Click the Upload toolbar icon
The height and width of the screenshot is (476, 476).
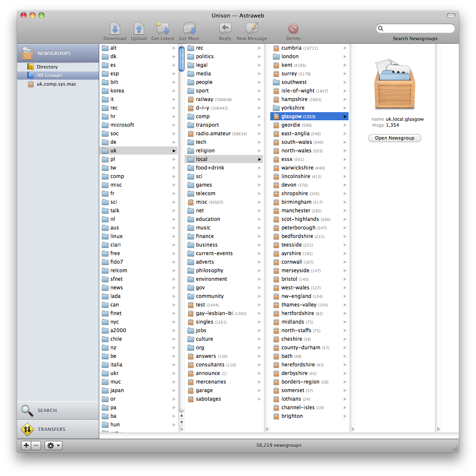click(x=139, y=29)
